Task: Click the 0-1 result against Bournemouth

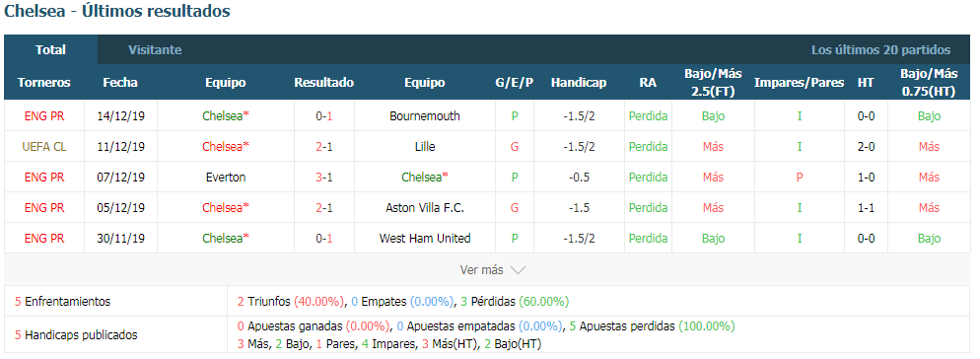Action: [323, 115]
